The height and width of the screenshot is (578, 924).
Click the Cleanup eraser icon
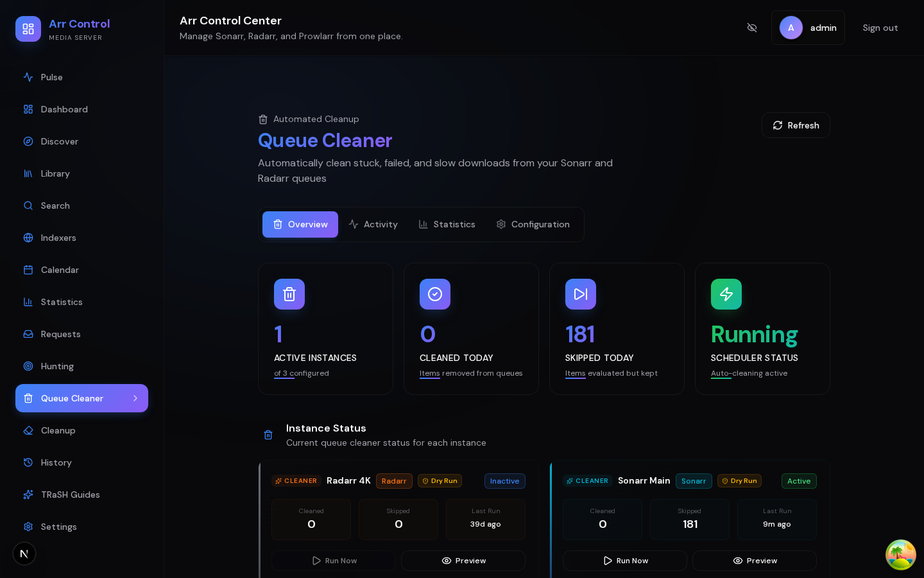(28, 430)
